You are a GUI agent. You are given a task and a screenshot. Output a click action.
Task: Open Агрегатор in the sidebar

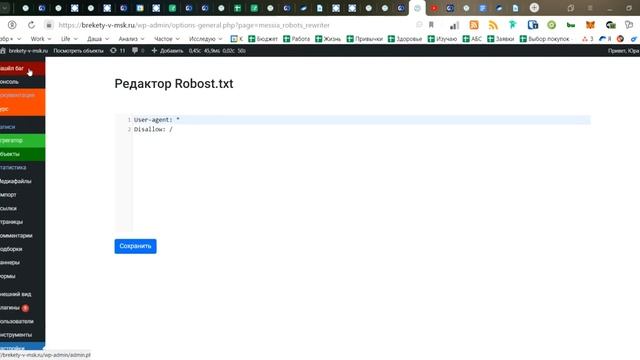pyautogui.click(x=22, y=140)
